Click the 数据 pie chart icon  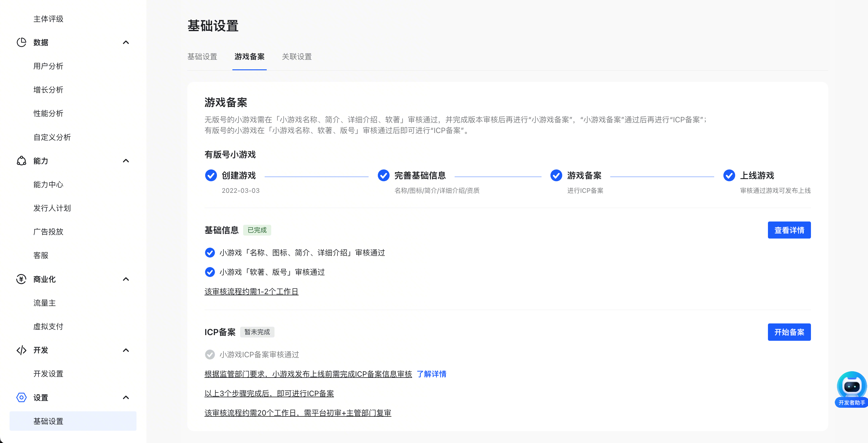click(x=21, y=42)
